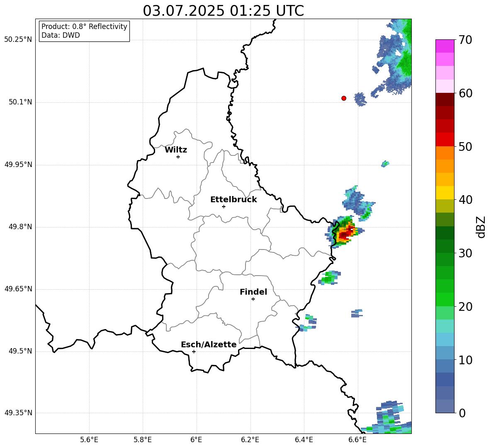Click the "Product: 0.8° Reflectivity" text
491x448 pixels.
click(x=84, y=27)
